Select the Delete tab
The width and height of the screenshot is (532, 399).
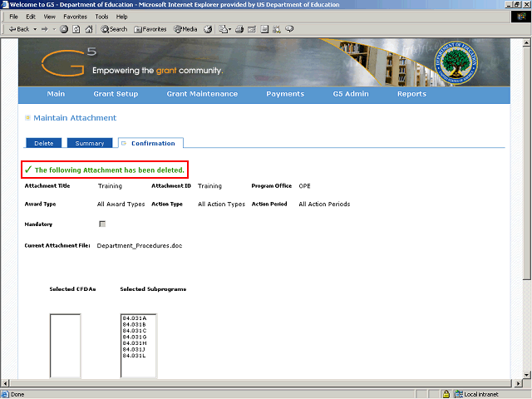[44, 143]
